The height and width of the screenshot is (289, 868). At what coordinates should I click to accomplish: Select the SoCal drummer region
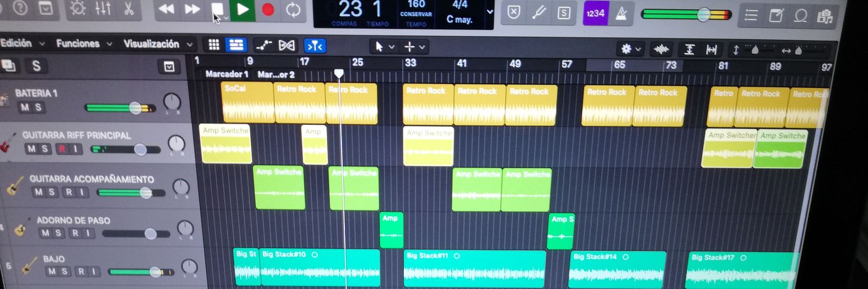[x=248, y=102]
